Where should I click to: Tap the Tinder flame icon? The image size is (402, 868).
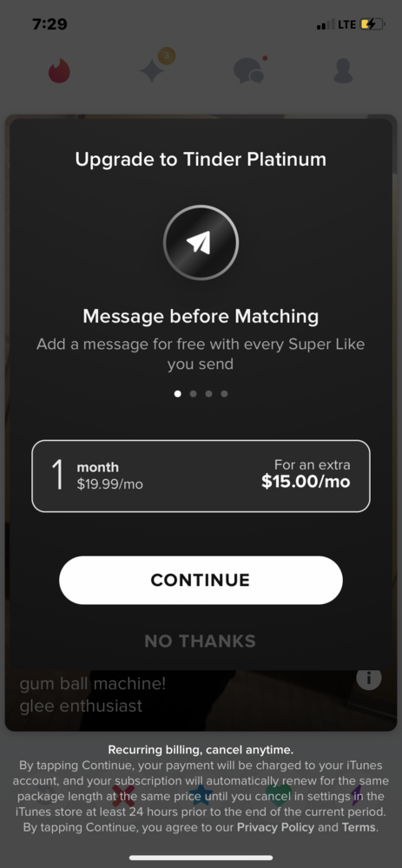point(59,71)
